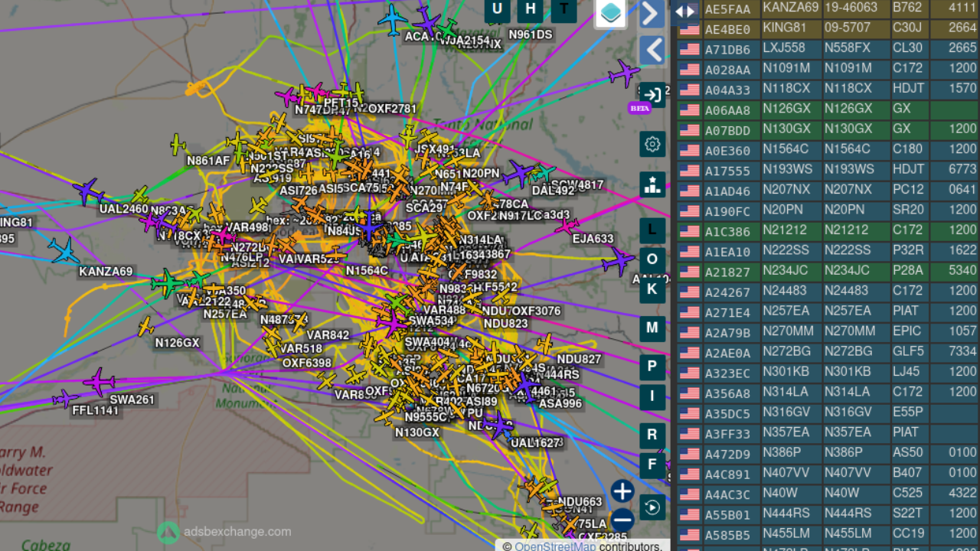This screenshot has width=980, height=551.
Task: Click the N1564C map label
Action: point(367,270)
